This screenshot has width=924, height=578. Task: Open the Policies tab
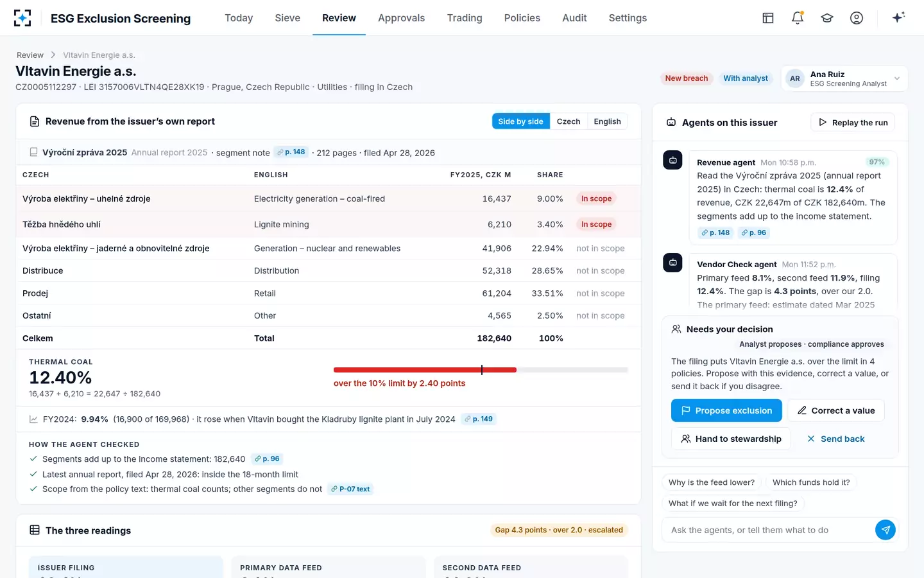522,18
